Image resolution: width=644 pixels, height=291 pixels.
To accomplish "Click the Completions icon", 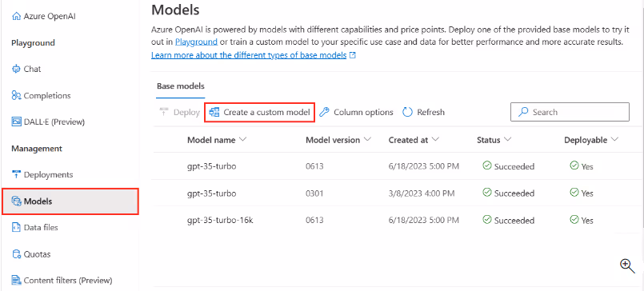I will click(x=16, y=96).
